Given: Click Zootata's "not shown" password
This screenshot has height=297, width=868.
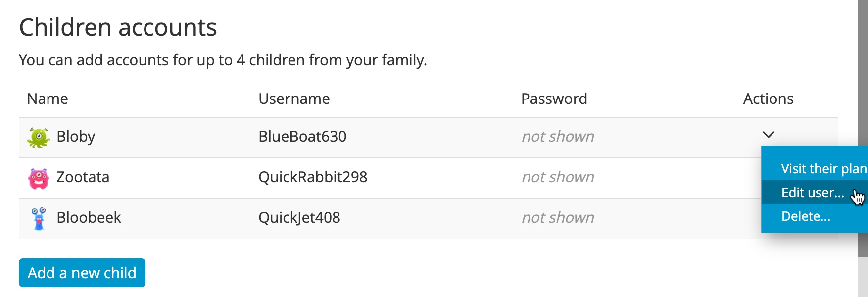Looking at the screenshot, I should coord(558,177).
